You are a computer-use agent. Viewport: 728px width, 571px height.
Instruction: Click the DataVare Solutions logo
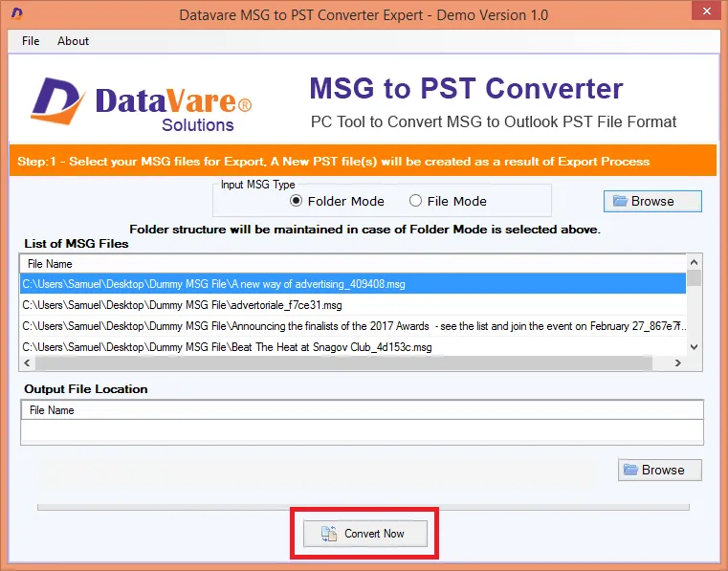coord(142,104)
